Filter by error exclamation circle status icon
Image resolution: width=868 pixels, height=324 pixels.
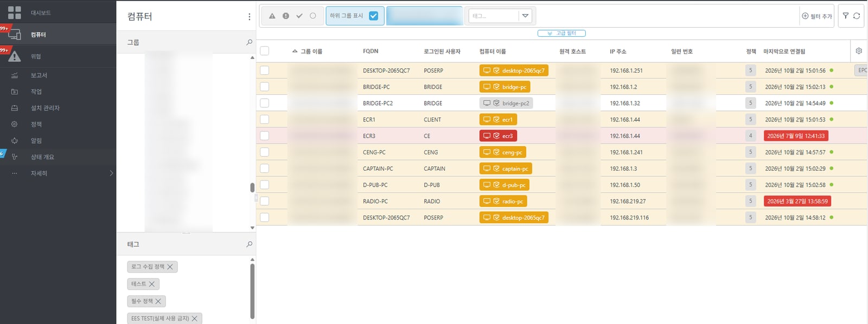click(x=286, y=16)
